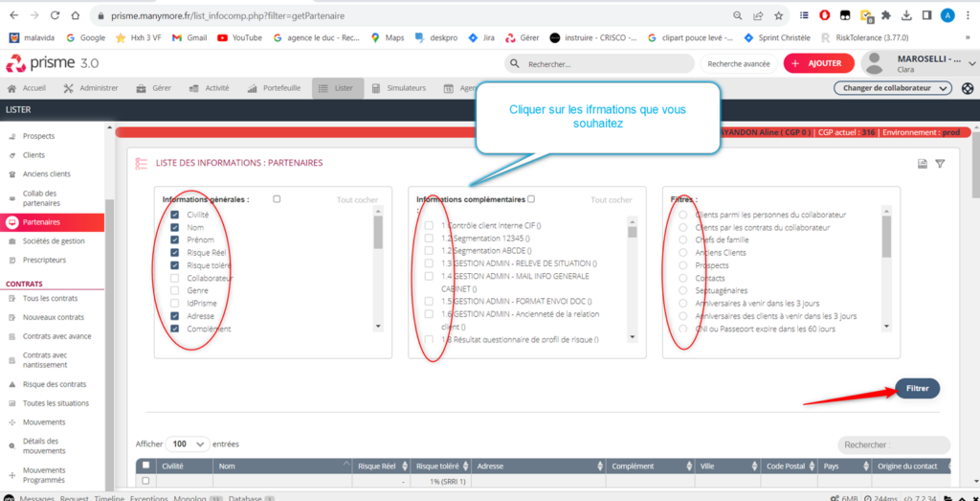Click the save/export icon beside the funnel
This screenshot has width=980, height=501.
tap(923, 164)
